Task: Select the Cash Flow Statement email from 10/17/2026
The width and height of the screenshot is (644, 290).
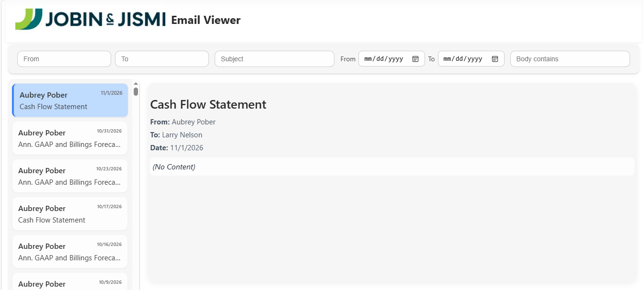Action: [70, 213]
